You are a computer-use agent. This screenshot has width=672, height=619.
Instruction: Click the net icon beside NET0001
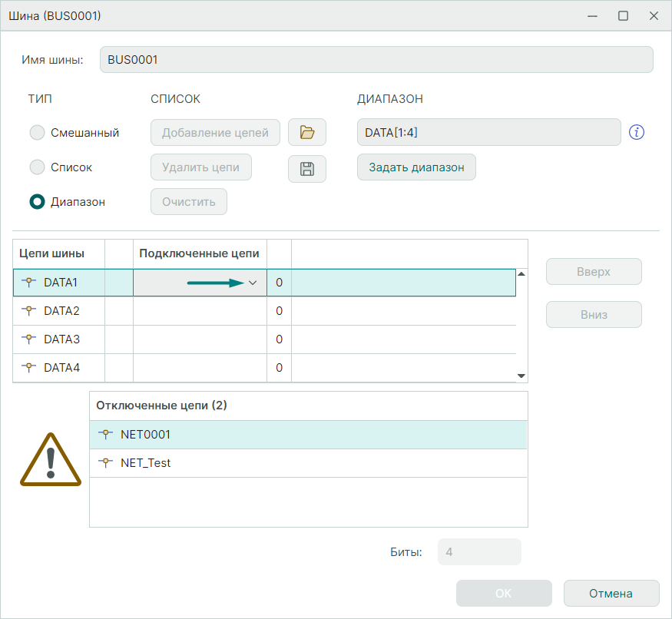pos(106,435)
